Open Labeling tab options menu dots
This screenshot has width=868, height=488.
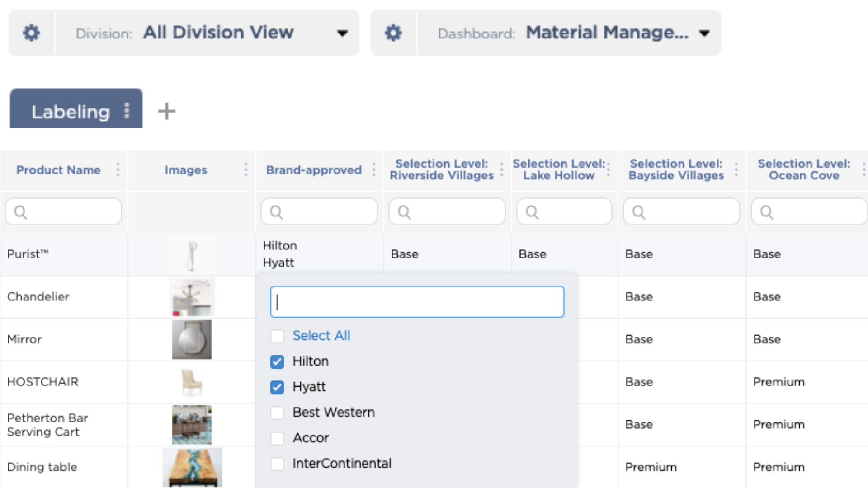pyautogui.click(x=127, y=111)
